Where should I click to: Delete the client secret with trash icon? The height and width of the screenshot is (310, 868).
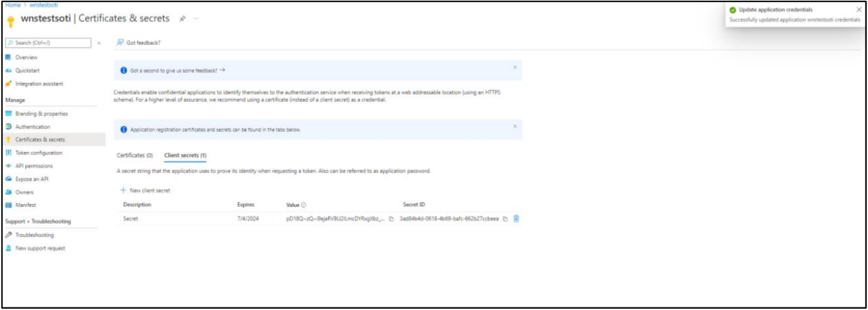pyautogui.click(x=516, y=219)
